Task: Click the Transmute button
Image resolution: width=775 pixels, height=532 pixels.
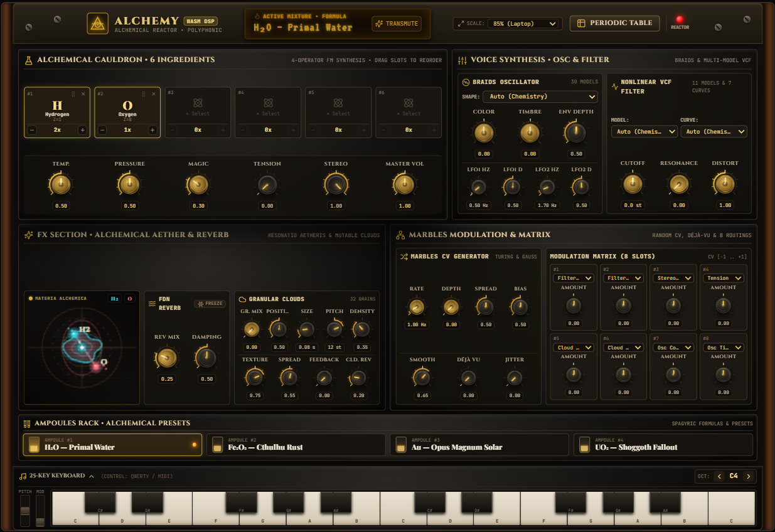Action: [x=397, y=24]
